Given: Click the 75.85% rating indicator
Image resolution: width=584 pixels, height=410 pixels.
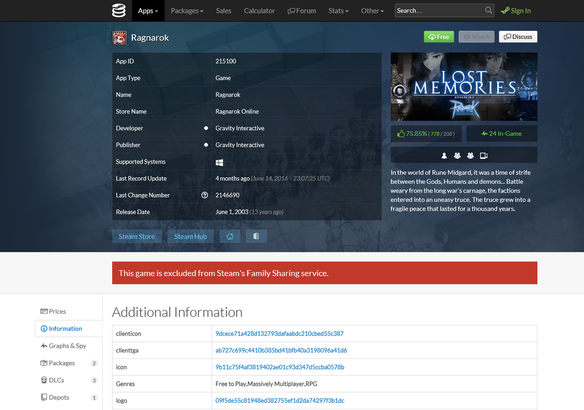Looking at the screenshot, I should (x=426, y=134).
